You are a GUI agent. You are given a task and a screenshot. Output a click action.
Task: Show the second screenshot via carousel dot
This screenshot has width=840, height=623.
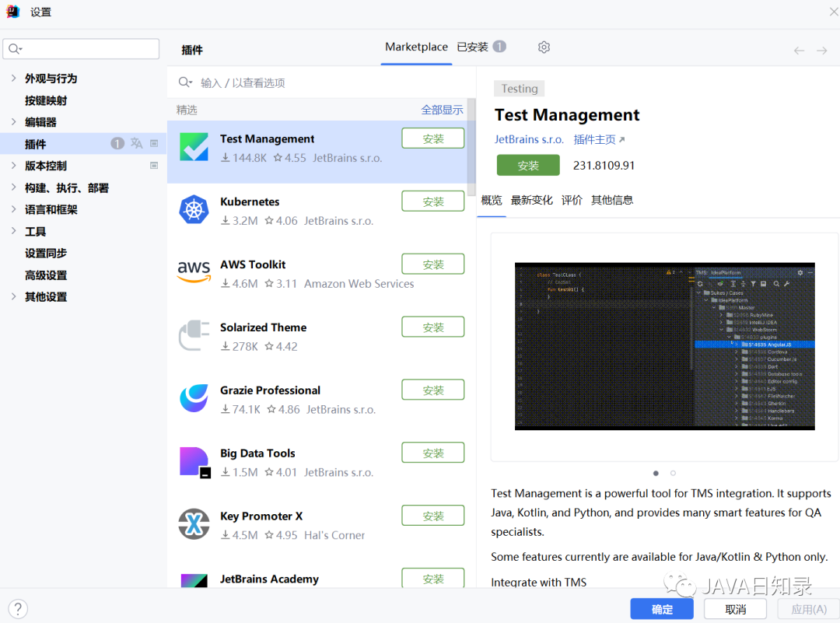click(673, 473)
